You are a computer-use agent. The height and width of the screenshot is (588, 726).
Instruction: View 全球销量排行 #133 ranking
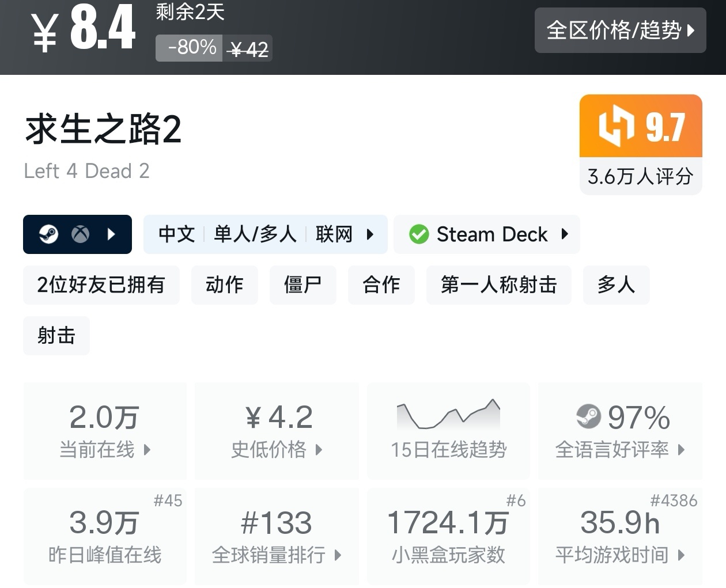(277, 536)
